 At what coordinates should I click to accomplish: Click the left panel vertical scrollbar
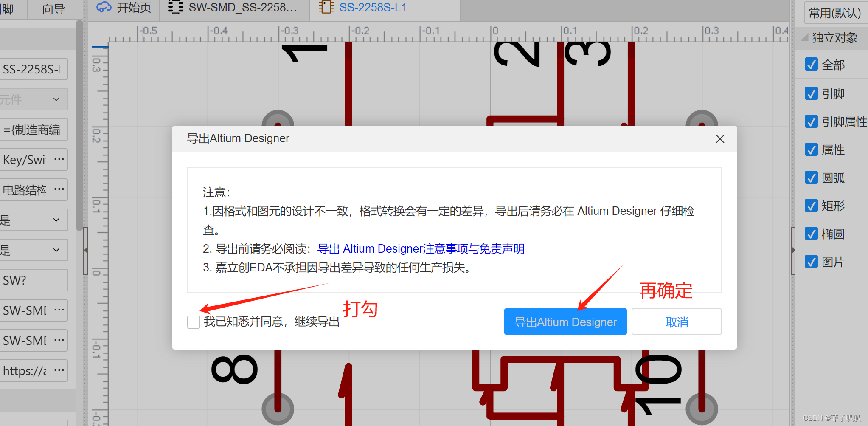tap(79, 125)
